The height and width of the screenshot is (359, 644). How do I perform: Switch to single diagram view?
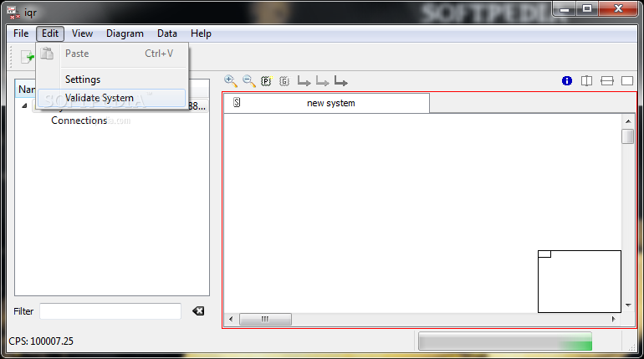click(627, 80)
